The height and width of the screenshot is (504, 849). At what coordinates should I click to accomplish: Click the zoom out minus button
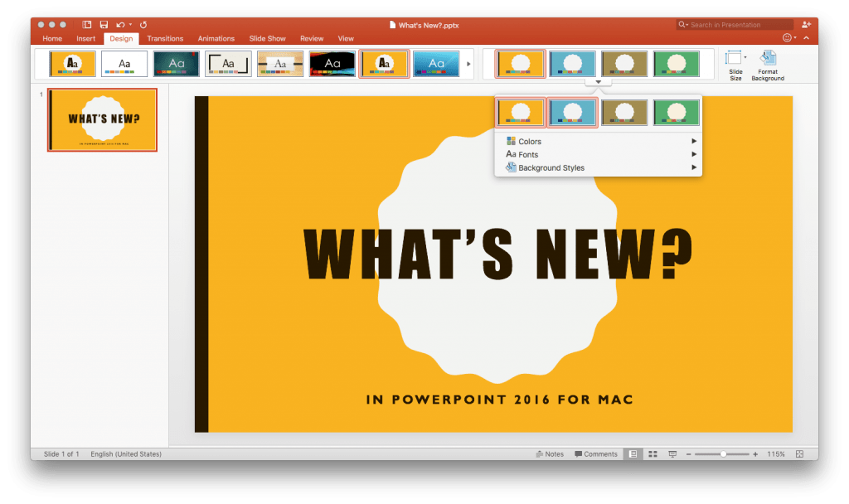(x=689, y=454)
